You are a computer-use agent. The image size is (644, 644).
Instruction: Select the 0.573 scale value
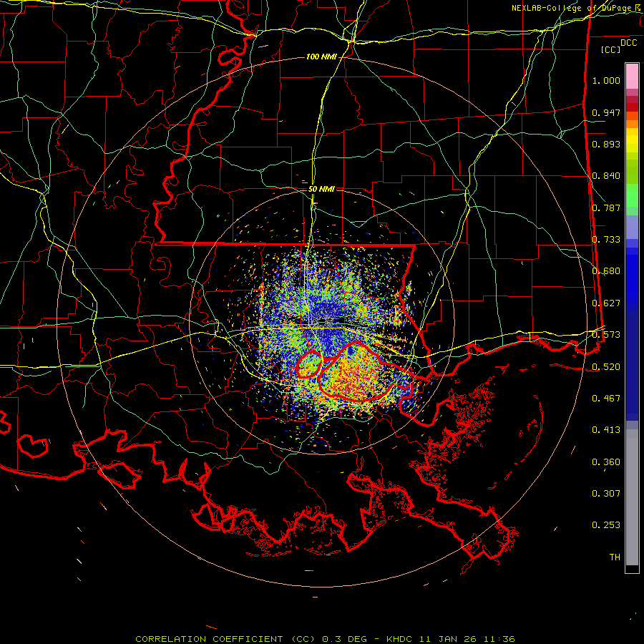(606, 335)
